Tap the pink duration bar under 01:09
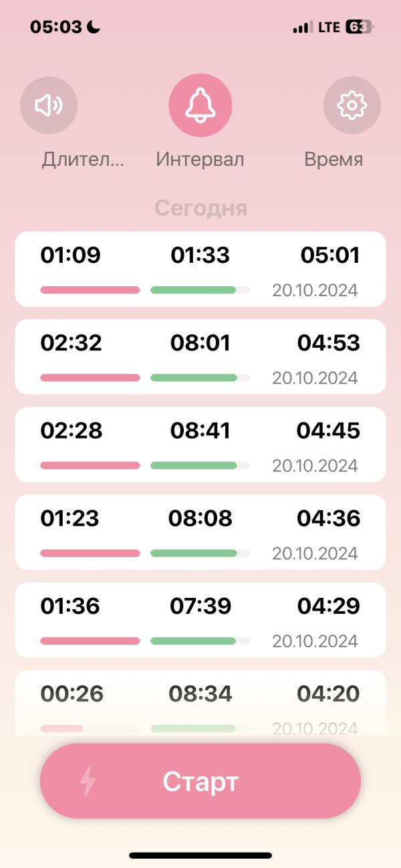The image size is (401, 868). click(x=90, y=290)
